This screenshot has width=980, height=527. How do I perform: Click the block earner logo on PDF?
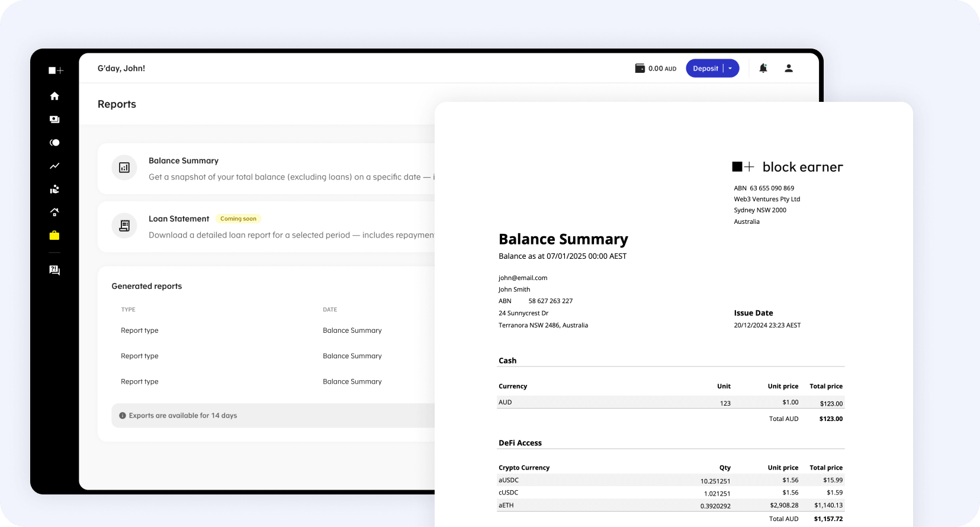[788, 167]
